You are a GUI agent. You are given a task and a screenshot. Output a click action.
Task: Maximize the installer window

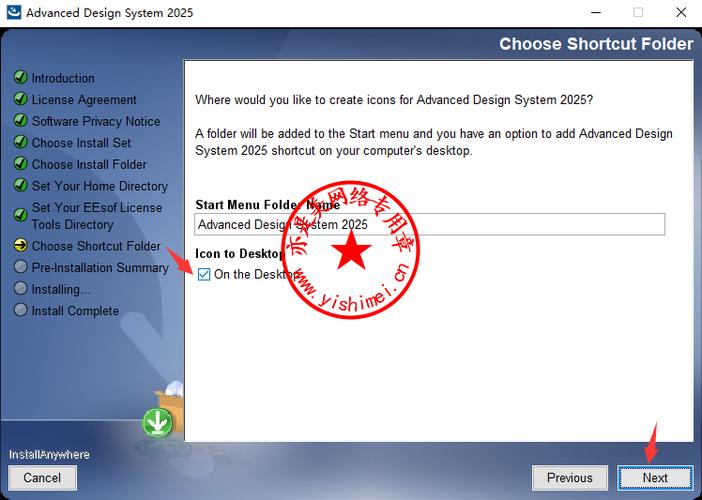pos(638,13)
